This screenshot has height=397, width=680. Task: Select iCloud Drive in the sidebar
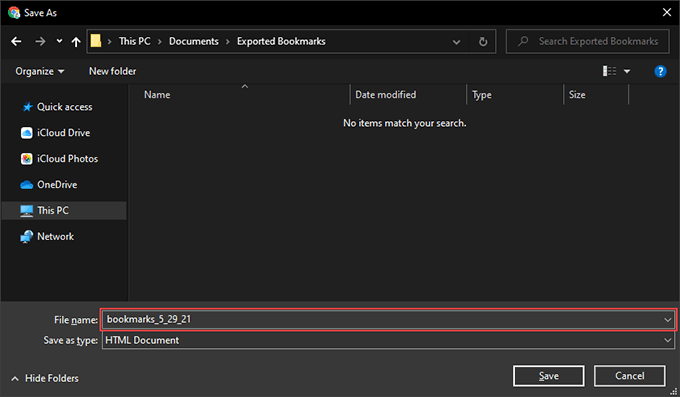pyautogui.click(x=63, y=133)
